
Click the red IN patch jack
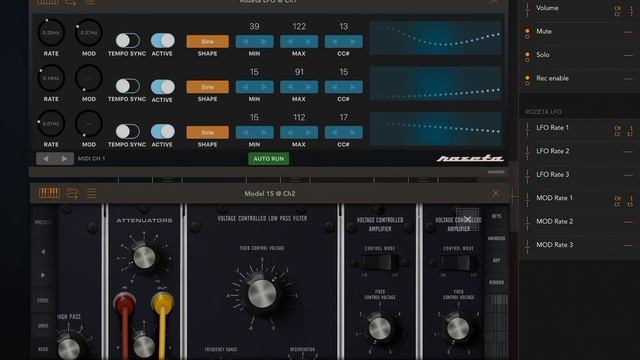(124, 304)
